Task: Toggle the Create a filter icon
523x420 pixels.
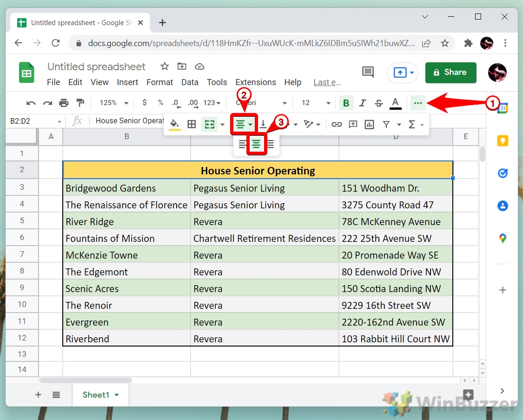Action: pos(386,125)
